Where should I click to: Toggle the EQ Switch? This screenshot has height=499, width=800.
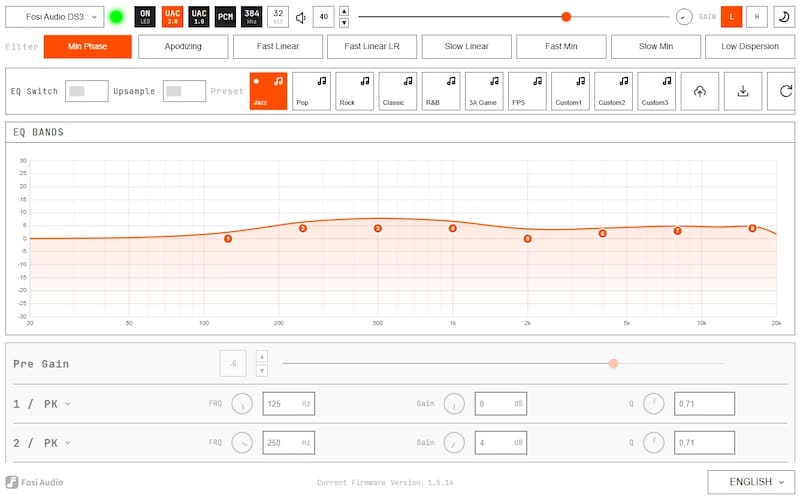point(87,91)
